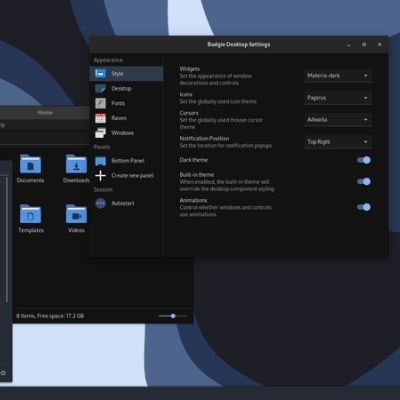This screenshot has height=400, width=400.
Task: Open the Widgets theme dropdown Materia-dark
Action: click(x=338, y=76)
